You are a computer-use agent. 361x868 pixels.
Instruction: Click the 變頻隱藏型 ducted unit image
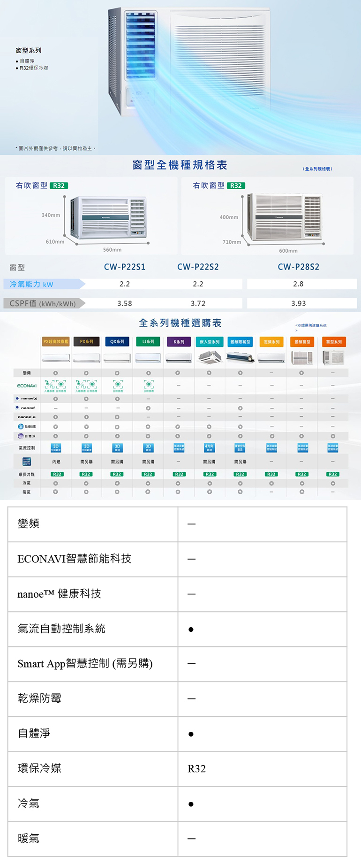(240, 358)
